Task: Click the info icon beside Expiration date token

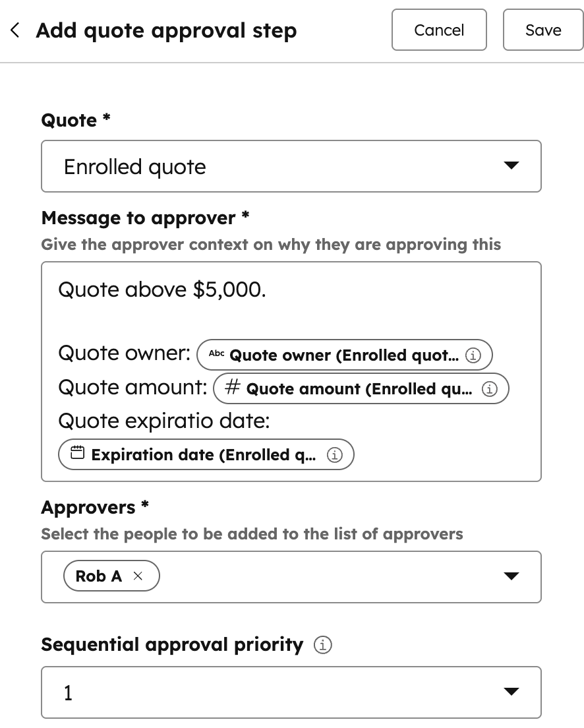Action: point(335,454)
